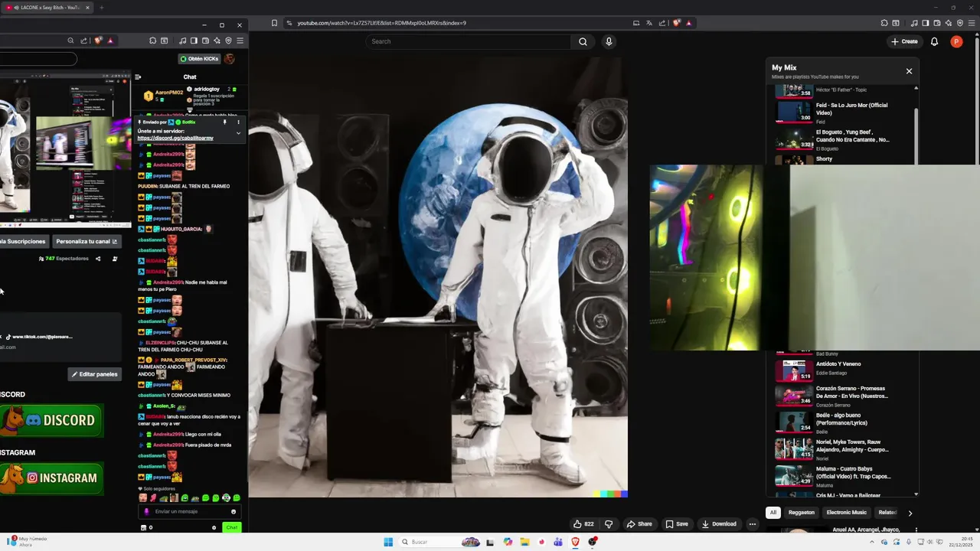Open the YouTube account avatar menu
The image size is (980, 551).
point(956,41)
